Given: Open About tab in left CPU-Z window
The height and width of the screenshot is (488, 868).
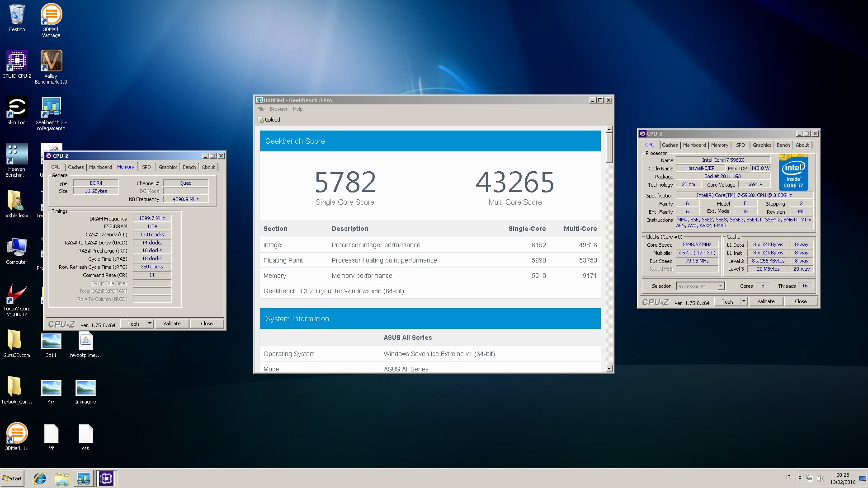Looking at the screenshot, I should click(x=208, y=167).
